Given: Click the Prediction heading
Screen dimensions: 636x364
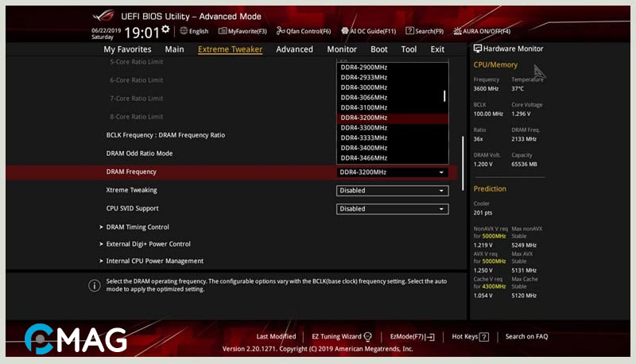Looking at the screenshot, I should click(x=490, y=189).
